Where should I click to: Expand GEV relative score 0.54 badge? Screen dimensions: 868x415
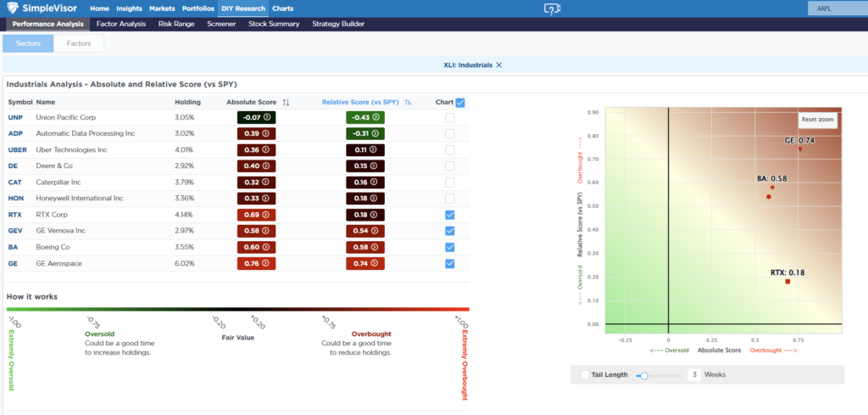tap(365, 231)
